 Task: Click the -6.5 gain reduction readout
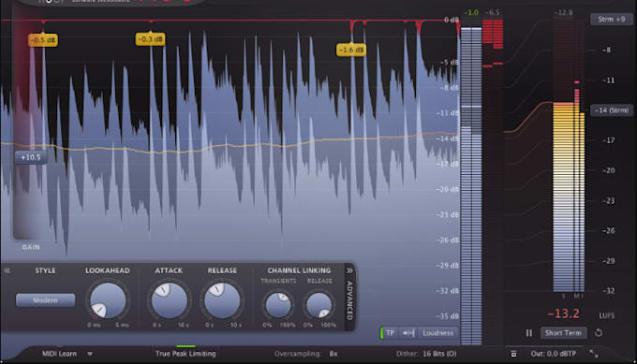[493, 12]
